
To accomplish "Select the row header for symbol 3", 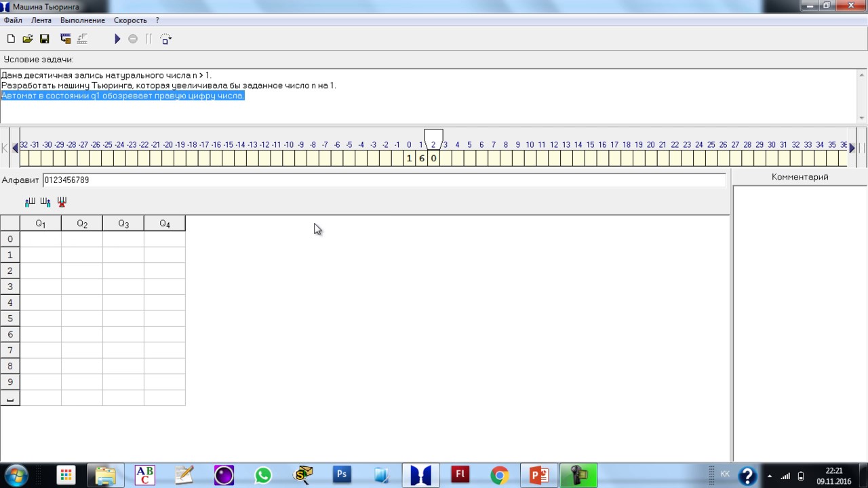I will [x=10, y=287].
